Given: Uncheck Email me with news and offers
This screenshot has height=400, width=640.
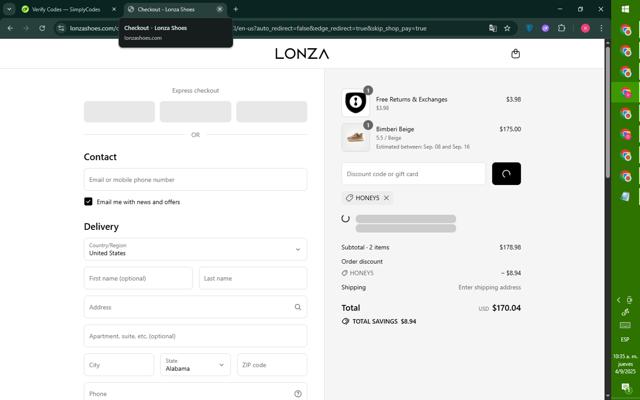Looking at the screenshot, I should click(x=88, y=202).
